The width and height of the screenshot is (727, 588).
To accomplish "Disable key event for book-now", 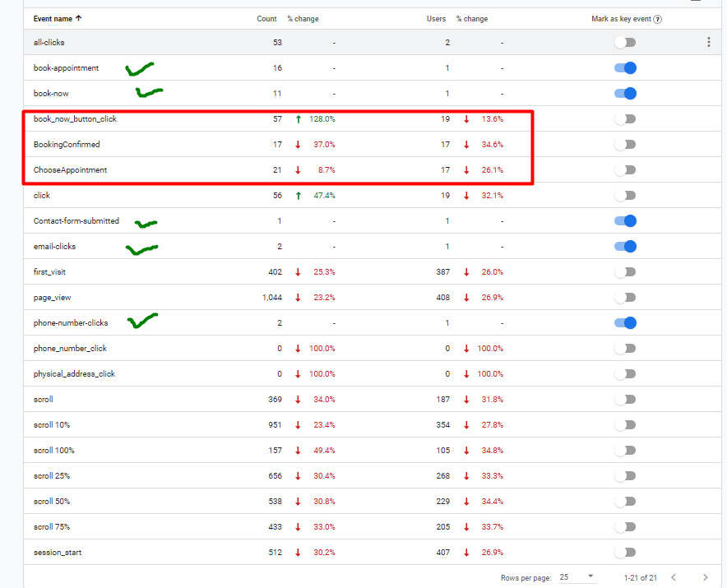I will tap(625, 94).
